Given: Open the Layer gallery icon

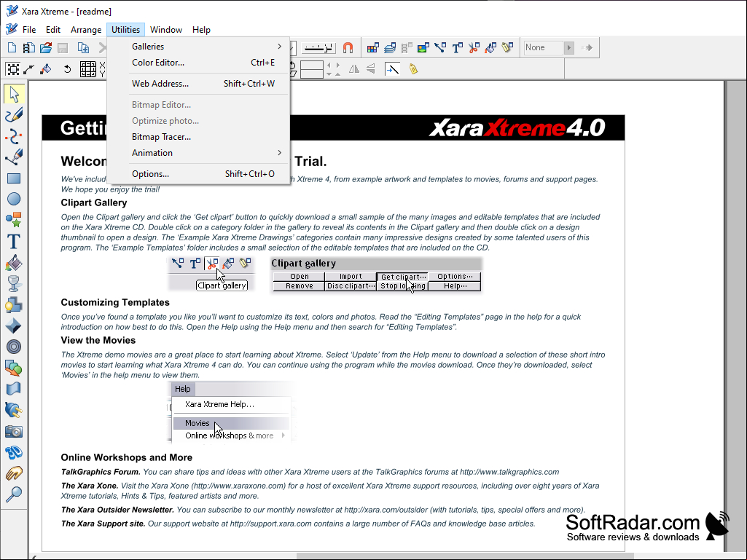Looking at the screenshot, I should tap(390, 47).
